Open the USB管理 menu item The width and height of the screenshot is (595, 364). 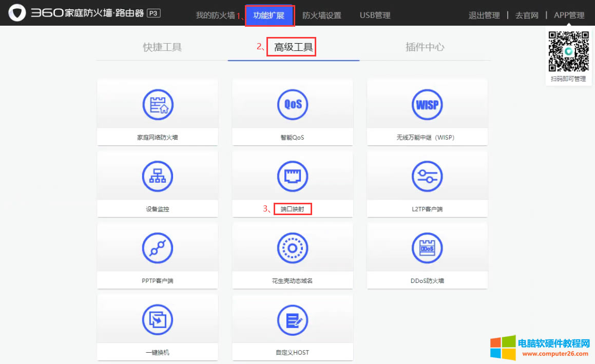point(374,15)
